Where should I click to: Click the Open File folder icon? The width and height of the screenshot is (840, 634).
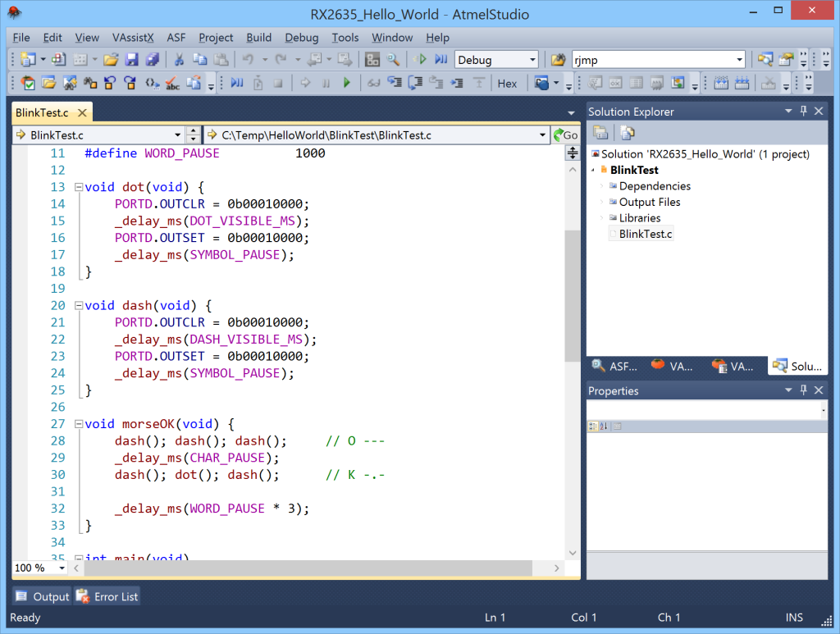pos(111,59)
